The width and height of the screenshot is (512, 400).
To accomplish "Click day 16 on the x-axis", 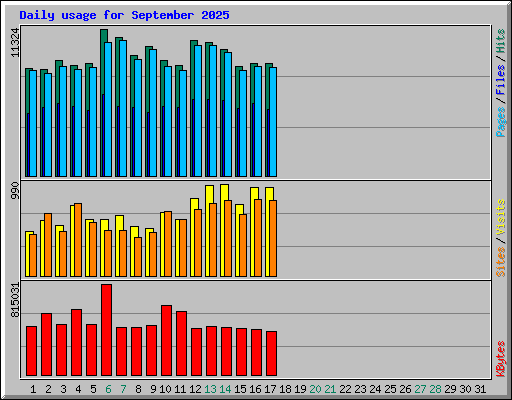I will [255, 389].
